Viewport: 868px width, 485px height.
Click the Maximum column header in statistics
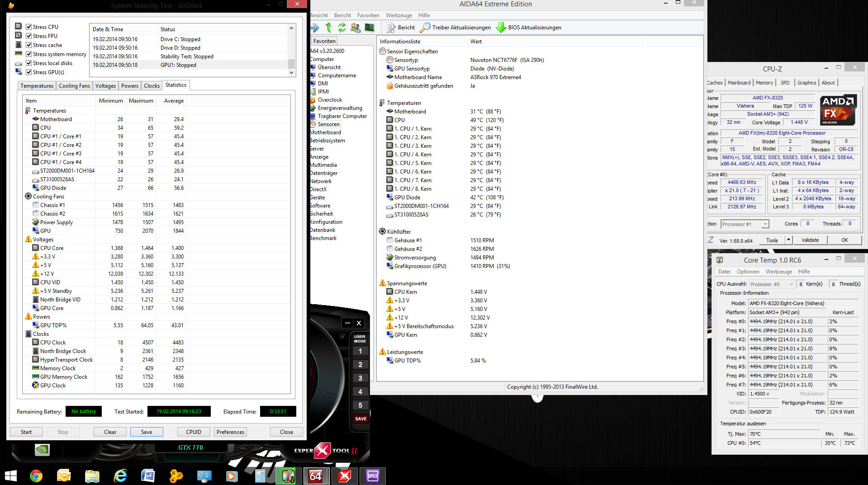tap(141, 101)
